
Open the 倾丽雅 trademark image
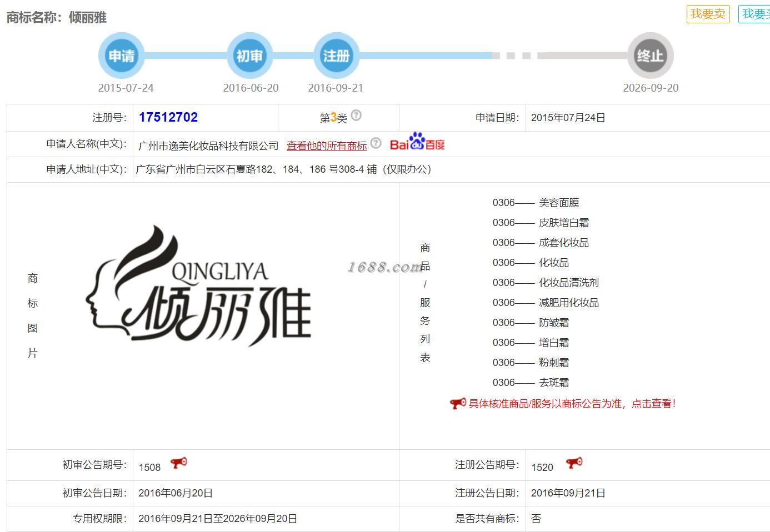pos(198,287)
